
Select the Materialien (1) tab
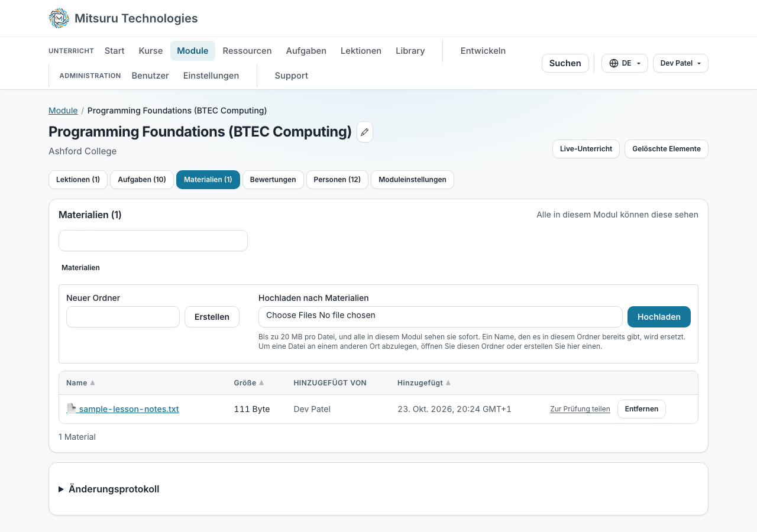tap(208, 180)
